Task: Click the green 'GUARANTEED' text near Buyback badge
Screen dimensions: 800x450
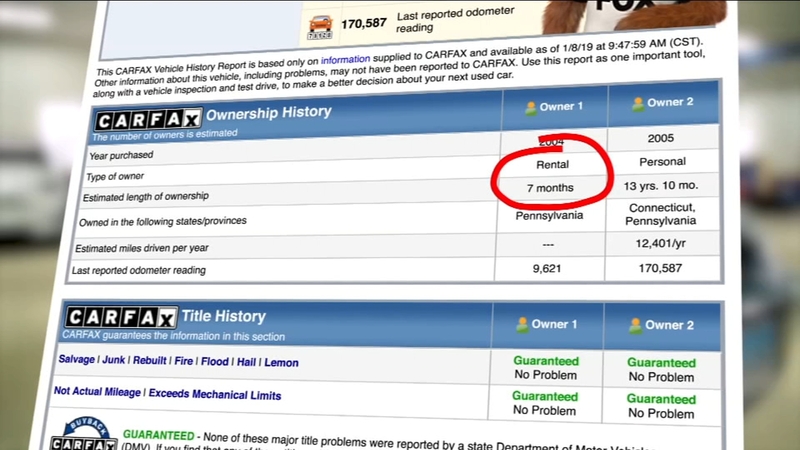Action: [159, 435]
